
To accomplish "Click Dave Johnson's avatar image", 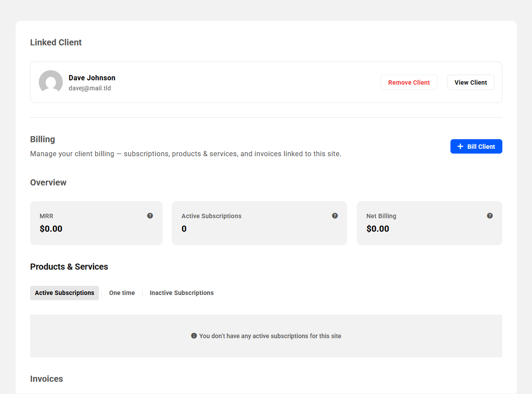I will [51, 82].
